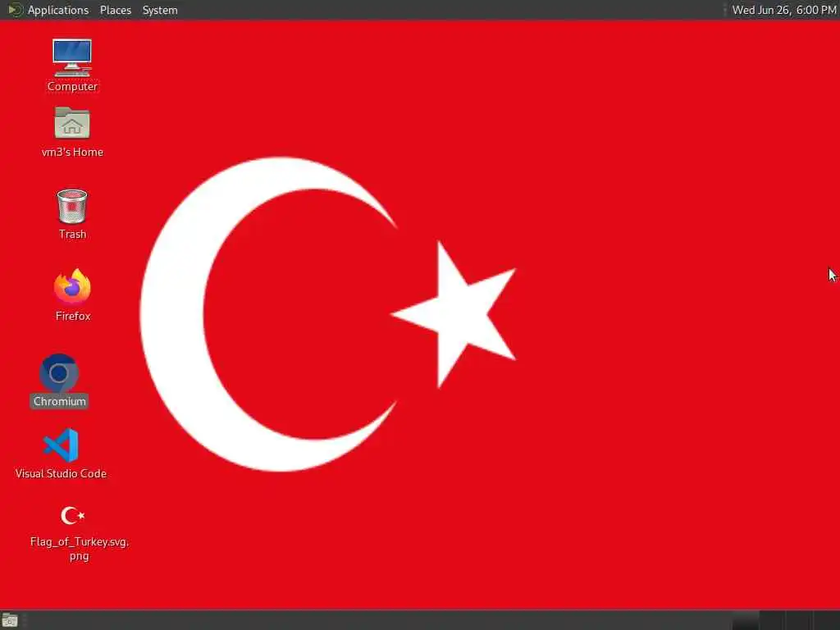The image size is (840, 630).
Task: Open the Places menu
Action: pyautogui.click(x=115, y=10)
